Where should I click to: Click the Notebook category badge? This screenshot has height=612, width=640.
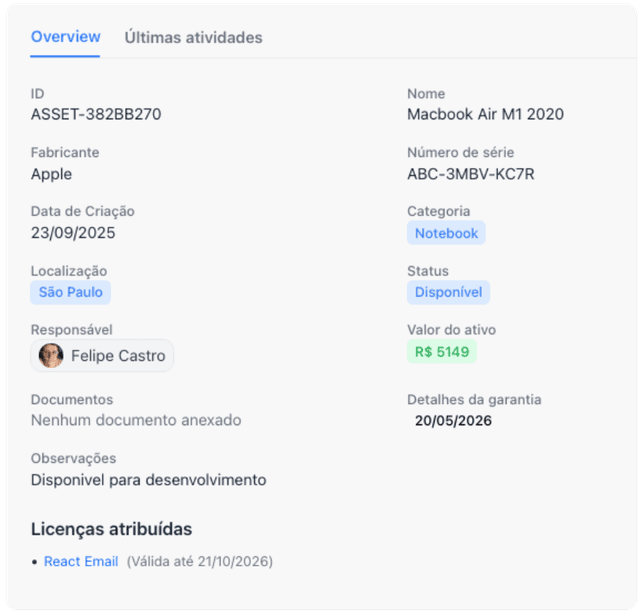(x=446, y=233)
